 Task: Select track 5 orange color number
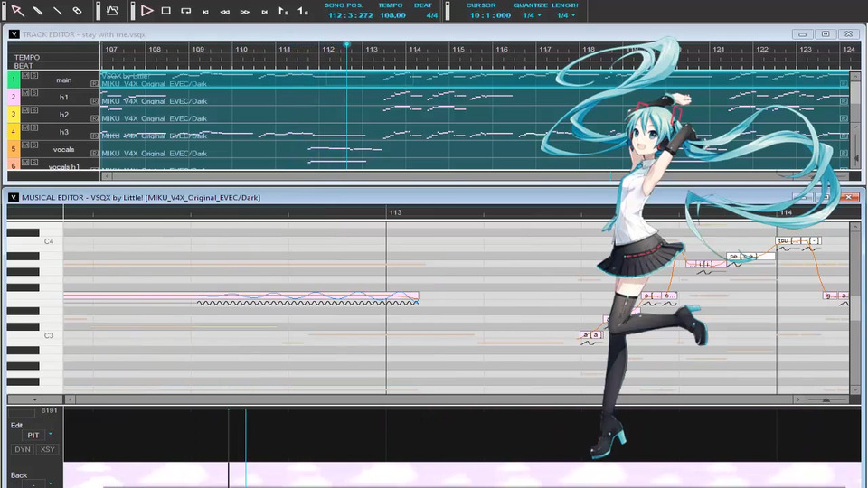click(14, 149)
